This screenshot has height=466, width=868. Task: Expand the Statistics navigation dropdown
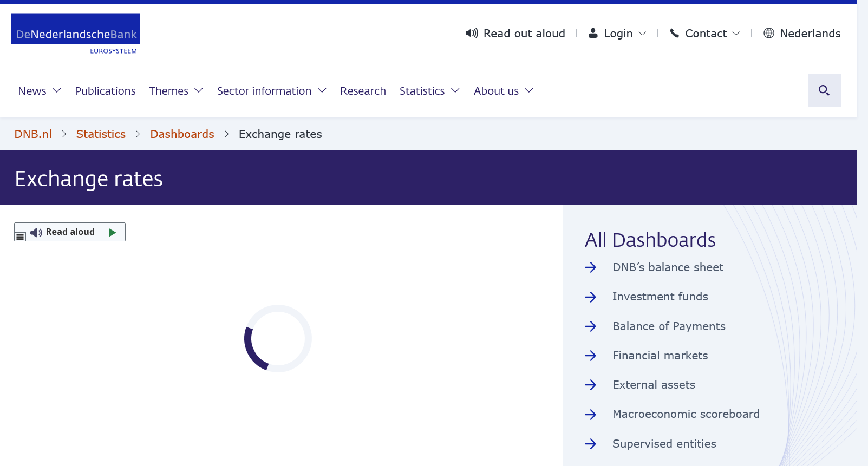click(455, 91)
